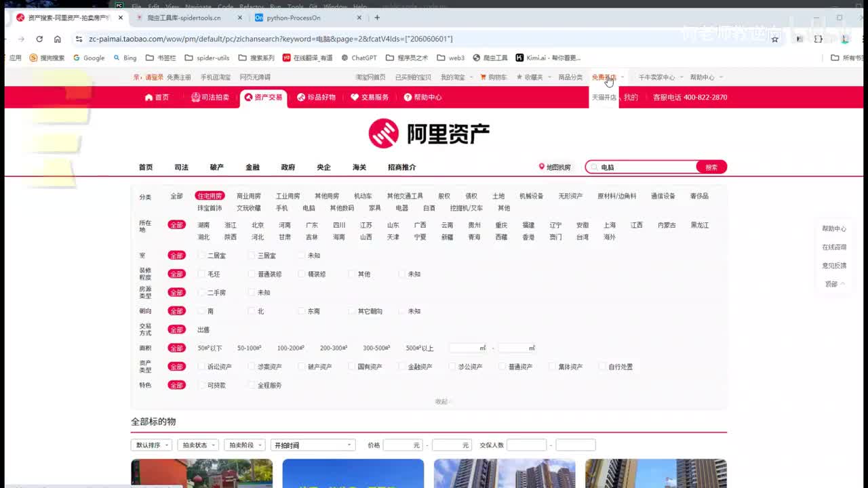Open the ChatGPT bookmark
Image resolution: width=868 pixels, height=488 pixels.
[x=359, y=58]
